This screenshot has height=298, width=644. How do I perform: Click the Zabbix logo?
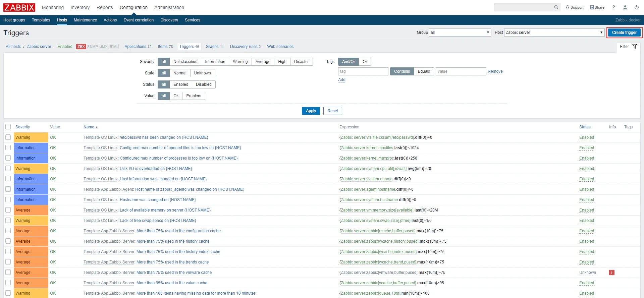19,7
